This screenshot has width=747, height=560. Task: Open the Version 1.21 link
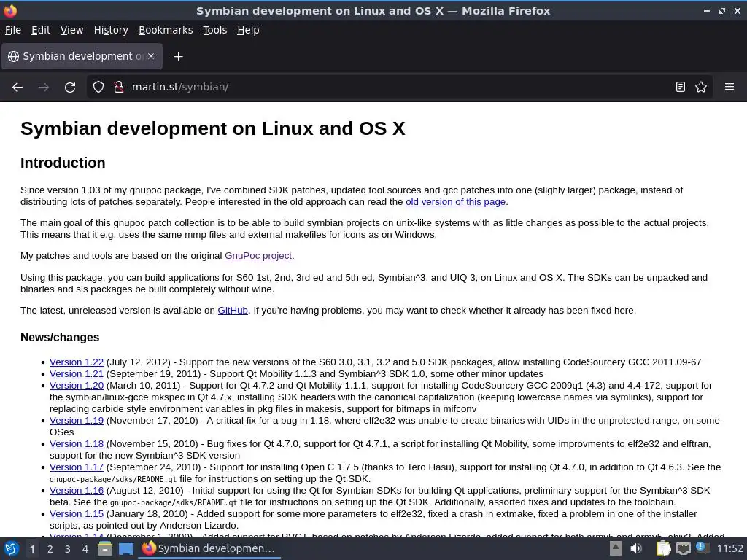[x=76, y=374]
